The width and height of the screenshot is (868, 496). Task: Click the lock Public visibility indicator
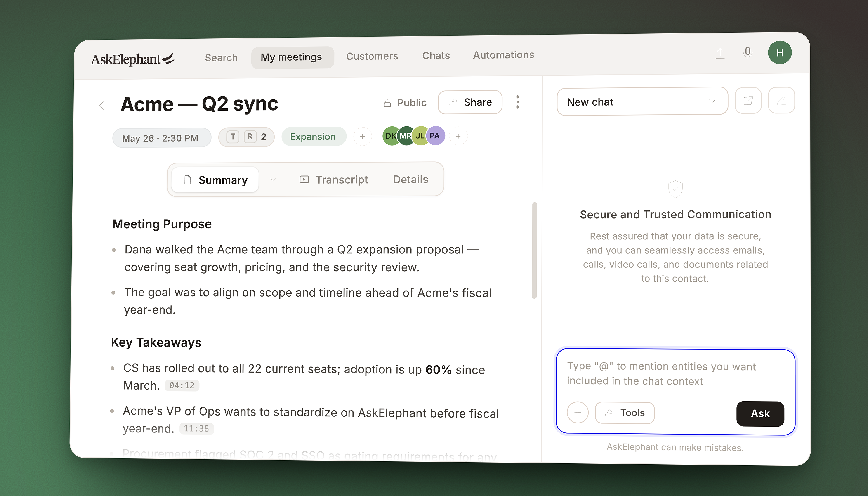[x=405, y=103]
